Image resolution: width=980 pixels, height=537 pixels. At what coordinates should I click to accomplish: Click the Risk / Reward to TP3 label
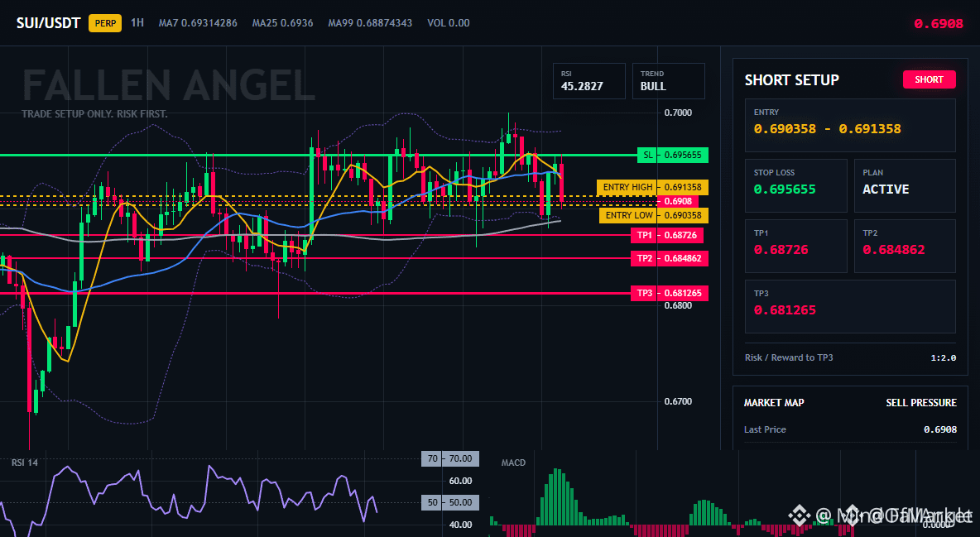pos(789,357)
